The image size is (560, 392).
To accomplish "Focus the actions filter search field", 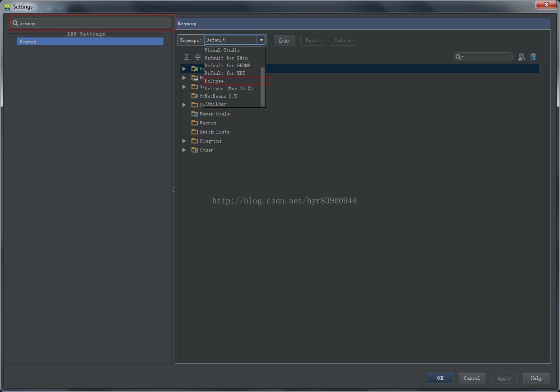I will [x=484, y=57].
